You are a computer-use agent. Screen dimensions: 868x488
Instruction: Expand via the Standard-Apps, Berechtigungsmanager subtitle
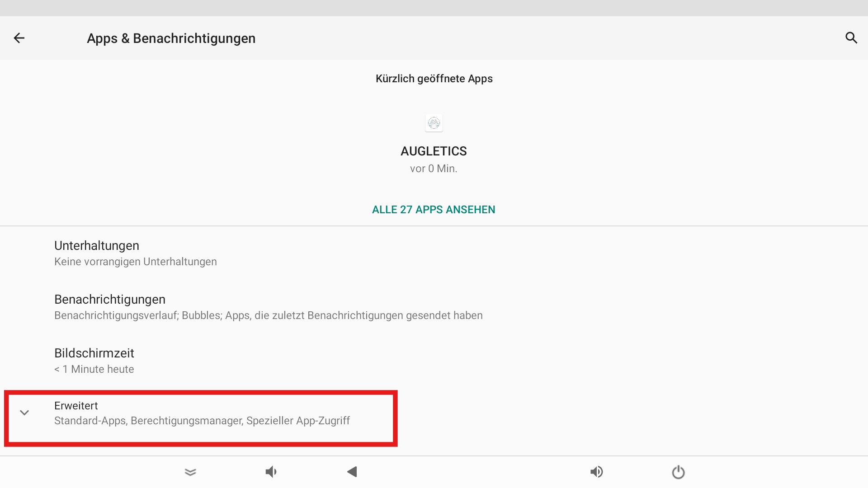(x=202, y=421)
